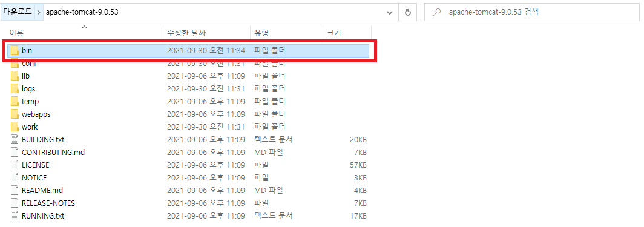Click the README.md file icon
The height and width of the screenshot is (227, 644).
coord(15,191)
